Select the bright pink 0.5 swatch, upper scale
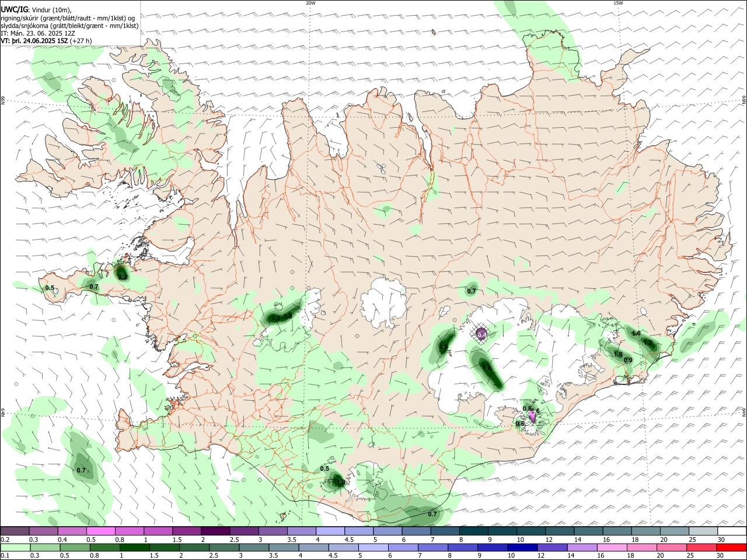 (100, 531)
